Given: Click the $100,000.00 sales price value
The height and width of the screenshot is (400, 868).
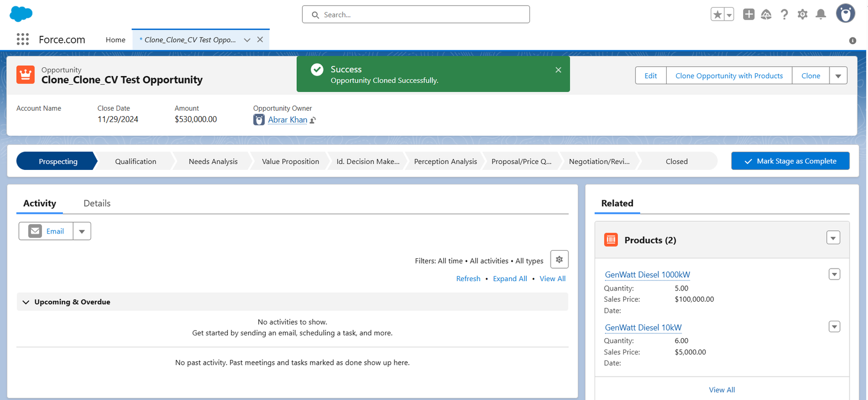Looking at the screenshot, I should click(694, 299).
